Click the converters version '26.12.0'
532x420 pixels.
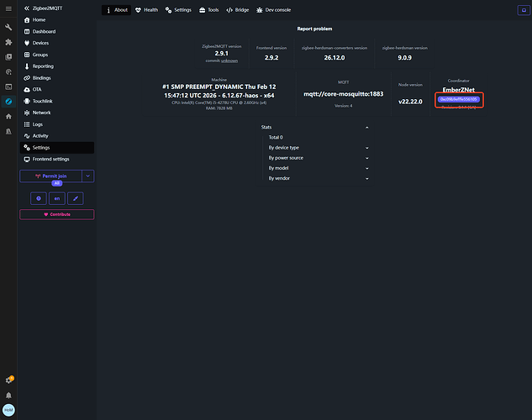(x=334, y=58)
